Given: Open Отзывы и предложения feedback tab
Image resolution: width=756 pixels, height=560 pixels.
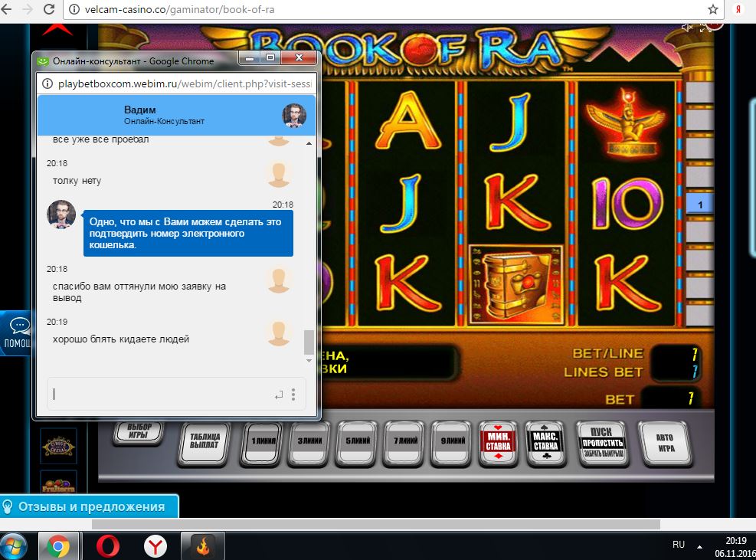Looking at the screenshot, I should point(89,506).
